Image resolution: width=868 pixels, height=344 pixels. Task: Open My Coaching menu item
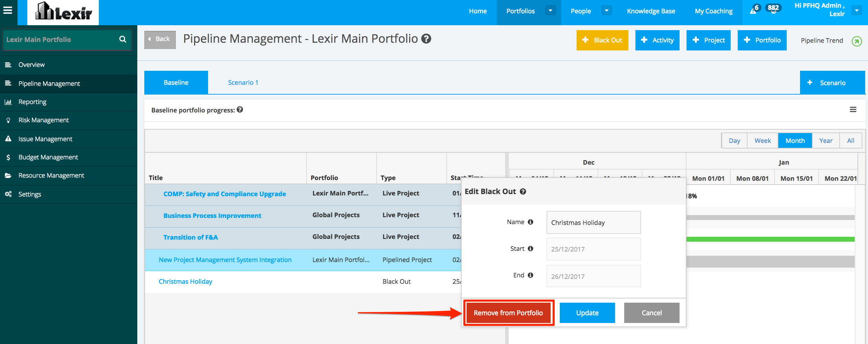[x=714, y=11]
